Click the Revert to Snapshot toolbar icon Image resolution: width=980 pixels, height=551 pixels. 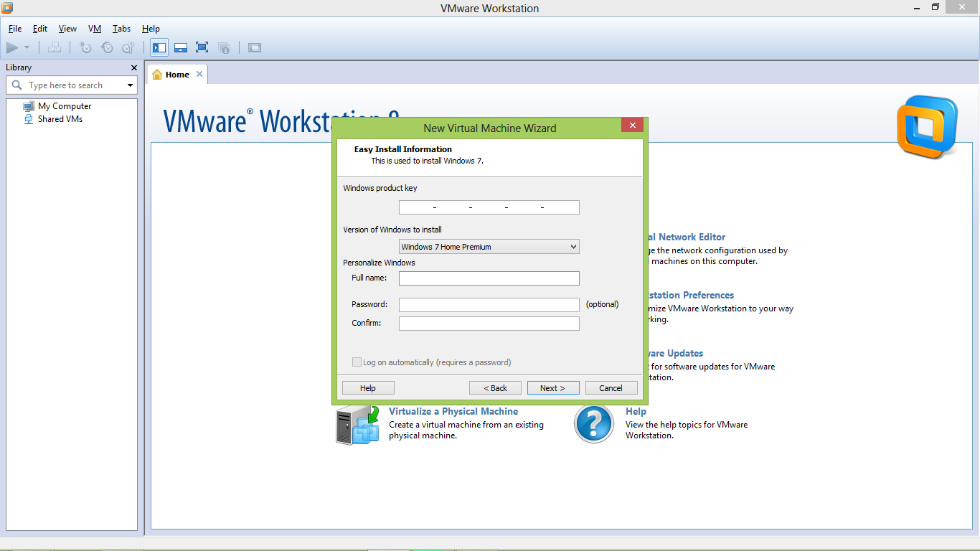(107, 47)
